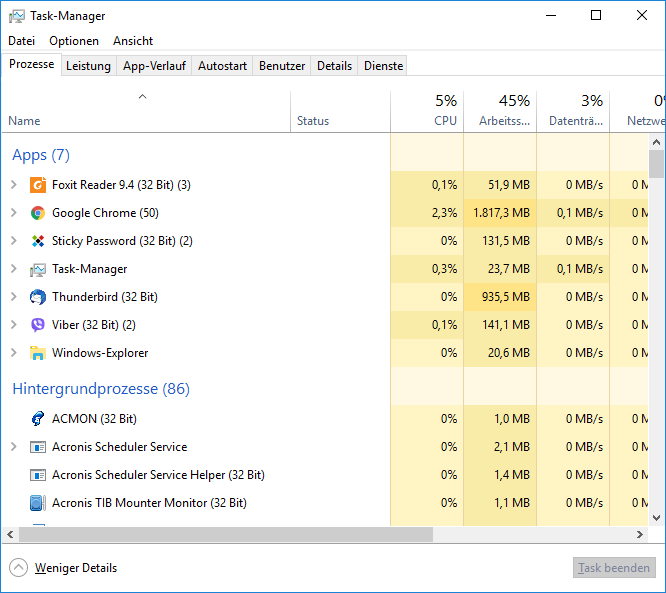The width and height of the screenshot is (666, 593).
Task: Click the Weniger Details link
Action: coord(76,568)
